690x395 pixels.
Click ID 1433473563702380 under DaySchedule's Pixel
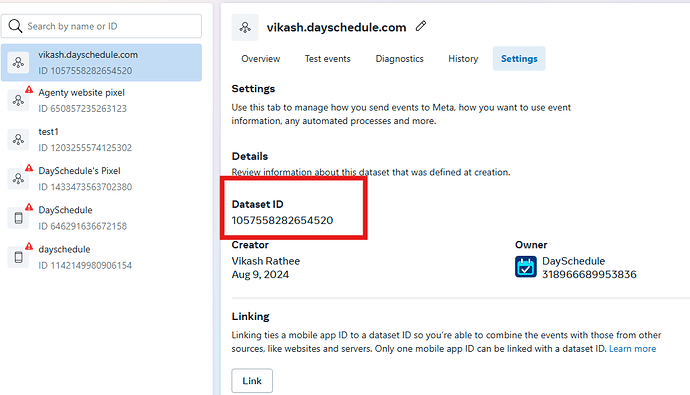point(85,187)
